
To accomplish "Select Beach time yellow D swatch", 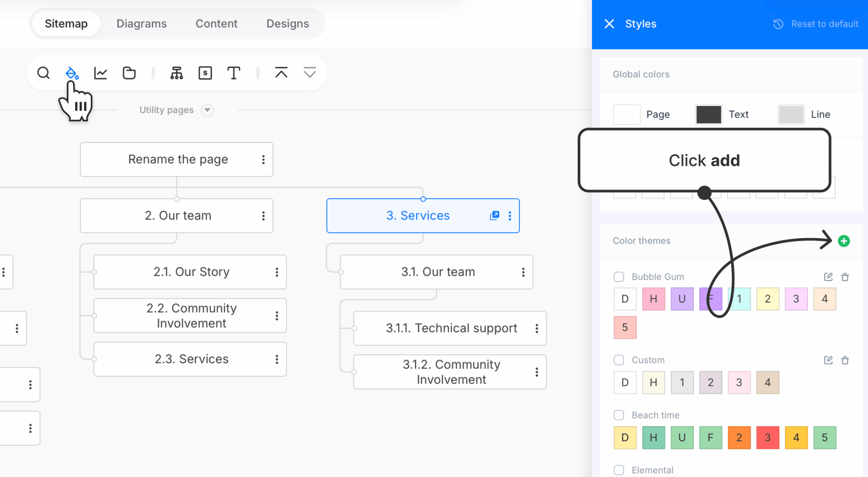I will (625, 438).
